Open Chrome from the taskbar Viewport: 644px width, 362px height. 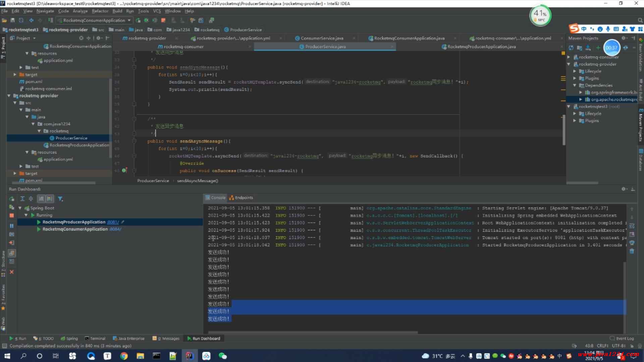(x=124, y=356)
